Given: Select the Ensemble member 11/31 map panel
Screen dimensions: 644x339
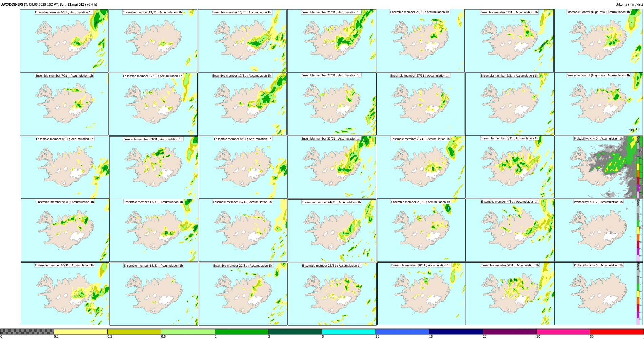Looking at the screenshot, I should 153,41.
